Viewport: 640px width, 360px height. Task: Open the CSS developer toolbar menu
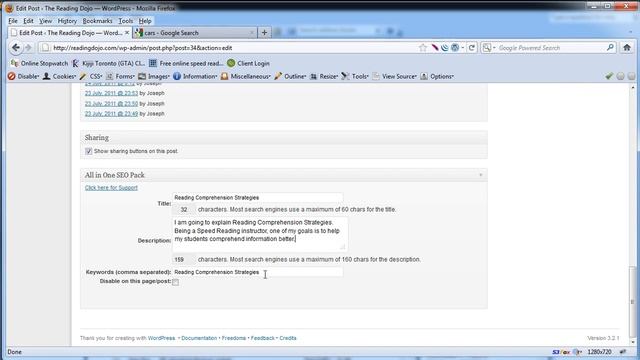(x=91, y=76)
